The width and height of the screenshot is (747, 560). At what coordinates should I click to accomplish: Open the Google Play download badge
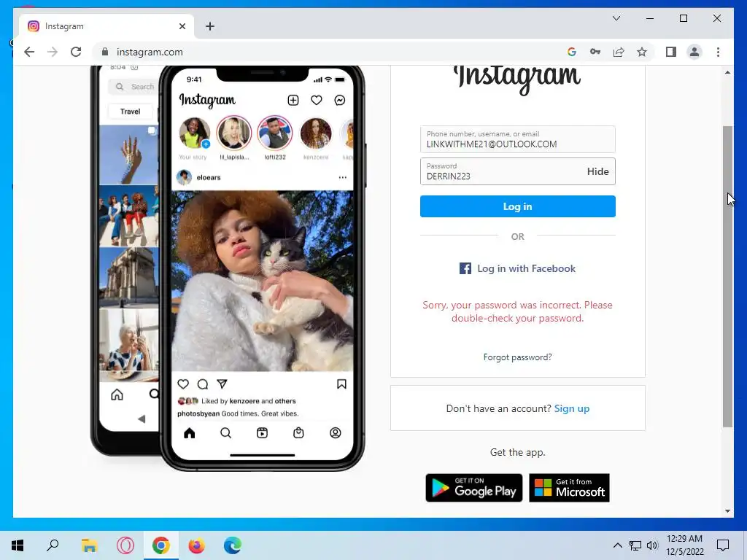473,488
